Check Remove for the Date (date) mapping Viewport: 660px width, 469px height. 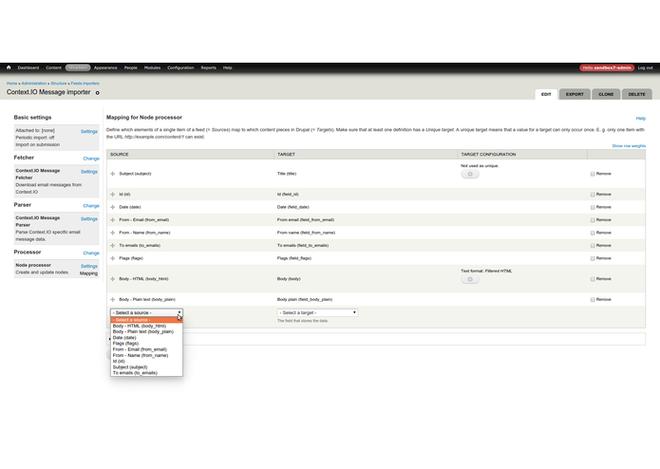coord(593,207)
